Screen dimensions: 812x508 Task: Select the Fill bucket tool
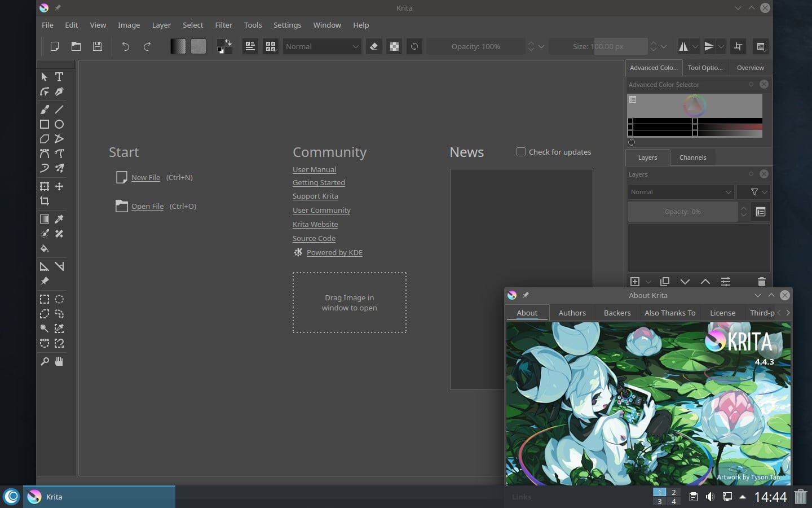[x=45, y=248]
